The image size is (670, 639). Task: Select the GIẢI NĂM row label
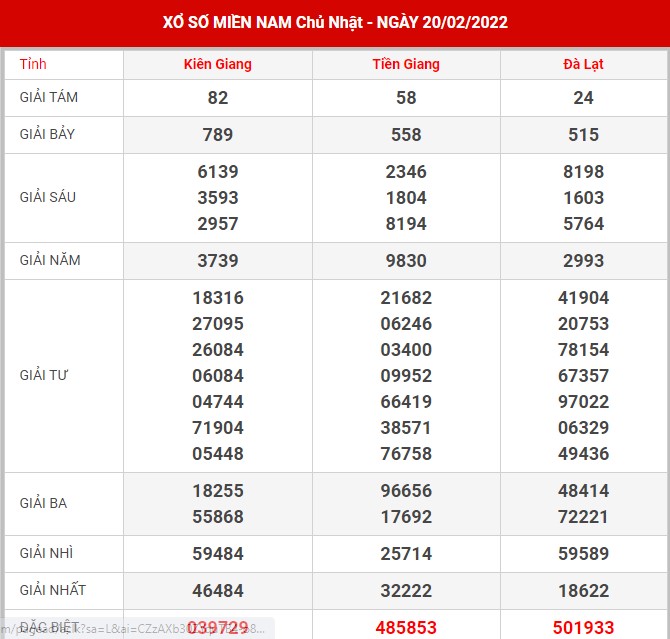point(50,260)
